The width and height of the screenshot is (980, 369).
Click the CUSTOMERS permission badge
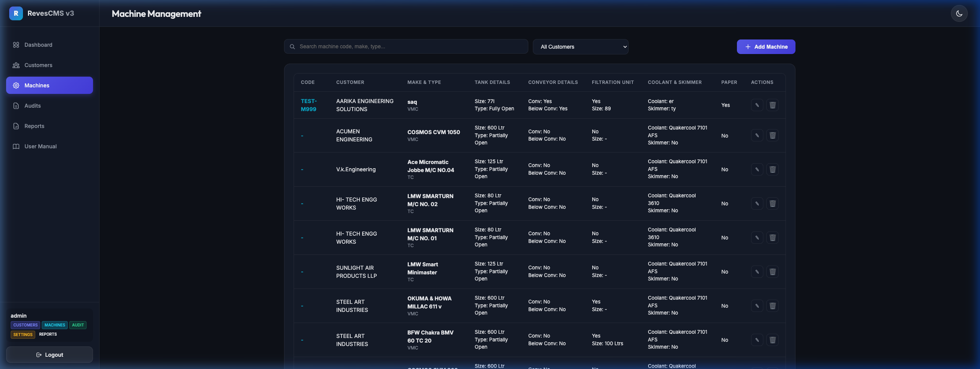(25, 325)
